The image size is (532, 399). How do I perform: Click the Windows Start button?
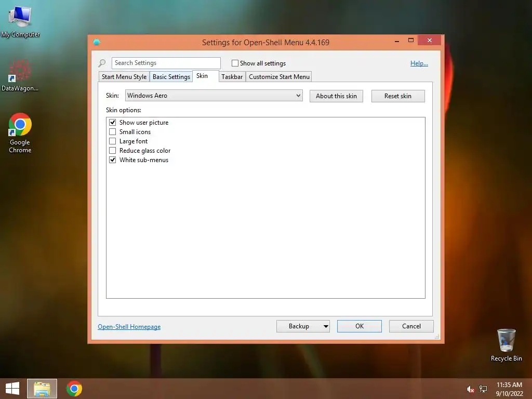[x=12, y=389]
